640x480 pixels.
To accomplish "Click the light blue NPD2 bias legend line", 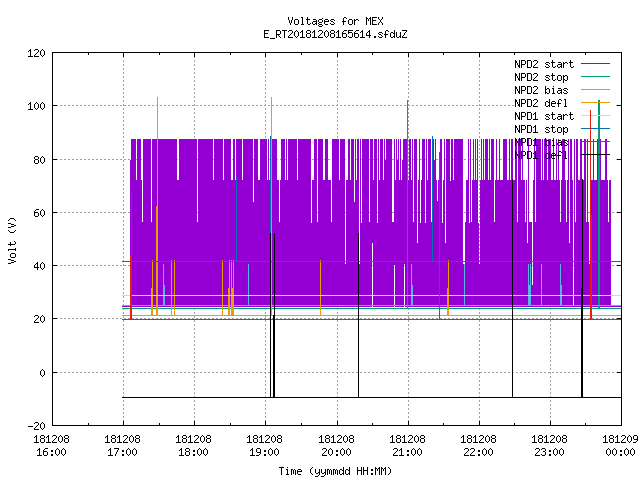I will tap(596, 89).
